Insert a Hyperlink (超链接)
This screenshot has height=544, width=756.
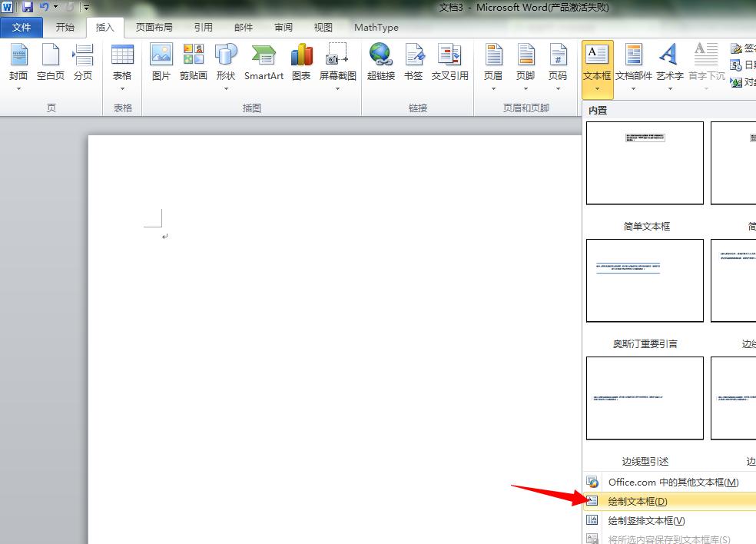tap(381, 54)
